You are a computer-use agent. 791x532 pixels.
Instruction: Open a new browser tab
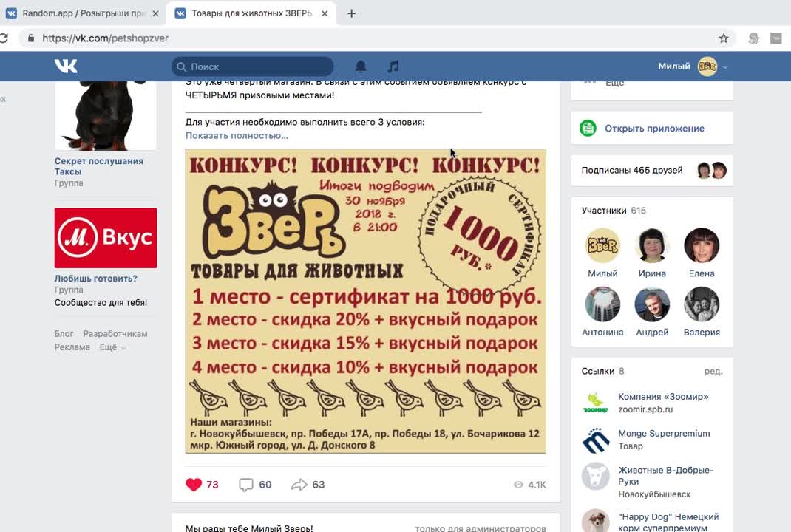click(x=352, y=13)
